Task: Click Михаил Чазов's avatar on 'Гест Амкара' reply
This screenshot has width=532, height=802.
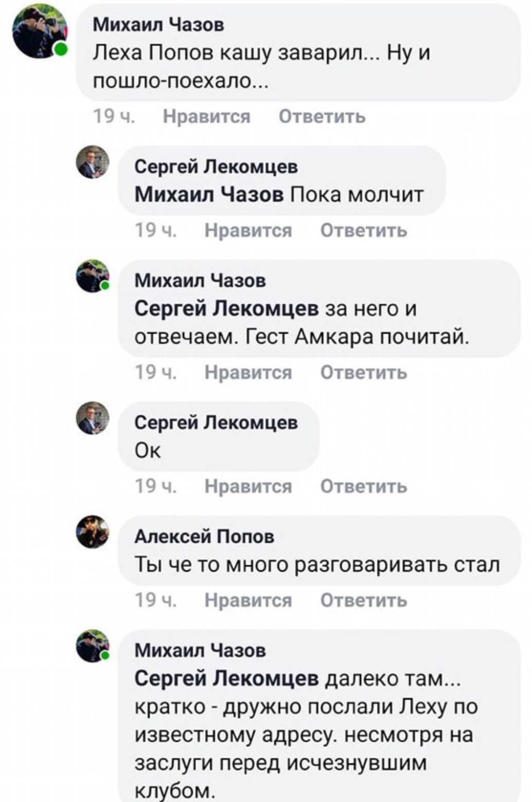Action: pos(93,276)
